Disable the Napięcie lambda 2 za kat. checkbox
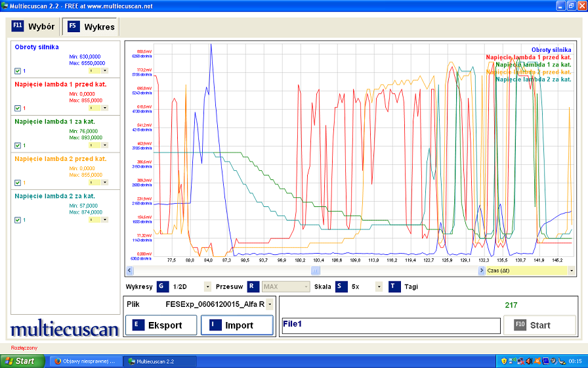This screenshot has width=588, height=368. pyautogui.click(x=18, y=220)
